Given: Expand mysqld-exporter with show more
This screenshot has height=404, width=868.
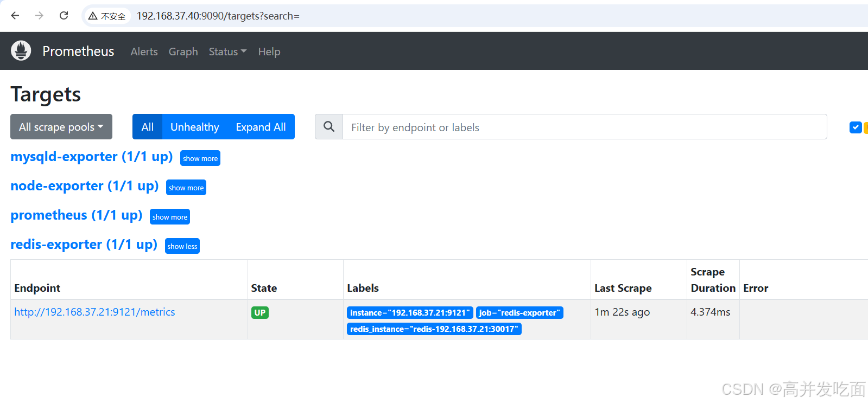Looking at the screenshot, I should point(200,158).
